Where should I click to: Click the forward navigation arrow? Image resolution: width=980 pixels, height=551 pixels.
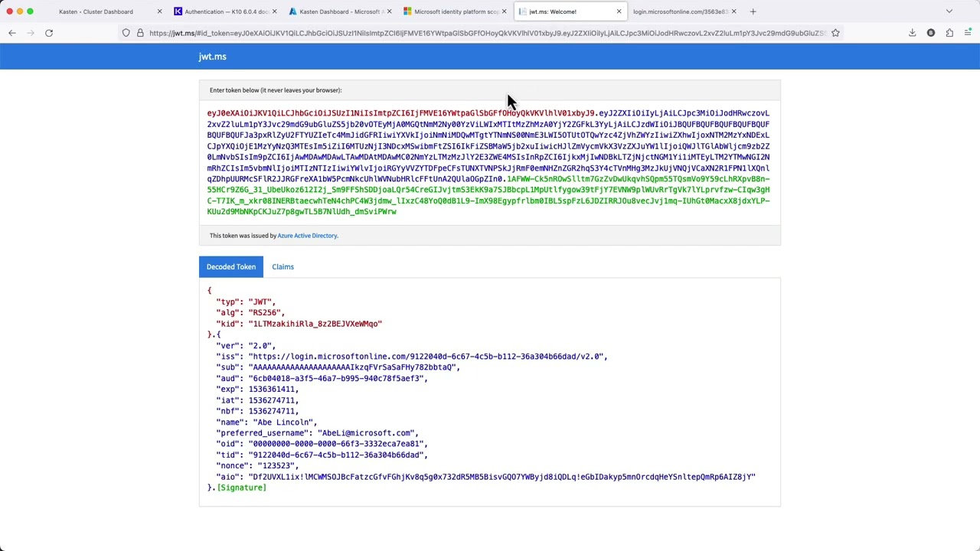pyautogui.click(x=31, y=33)
